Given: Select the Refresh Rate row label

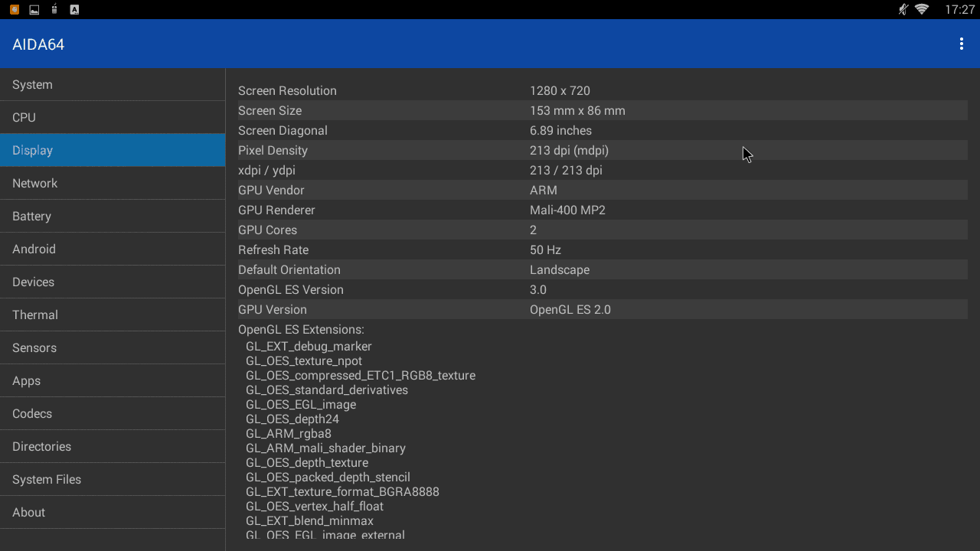Looking at the screenshot, I should coord(273,250).
